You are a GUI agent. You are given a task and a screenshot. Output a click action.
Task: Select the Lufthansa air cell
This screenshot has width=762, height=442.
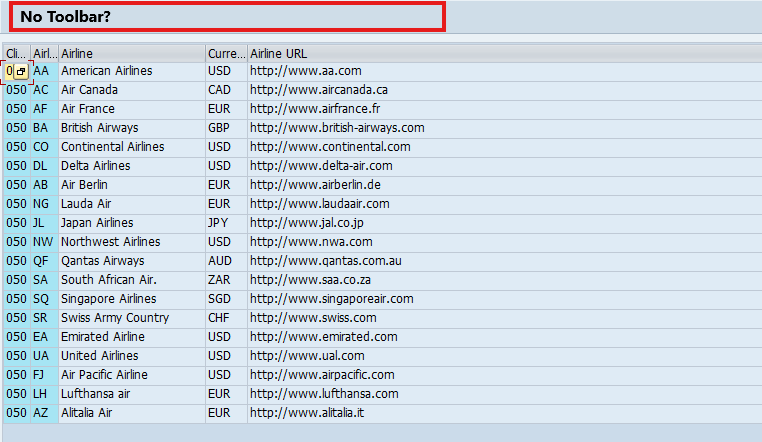click(132, 393)
